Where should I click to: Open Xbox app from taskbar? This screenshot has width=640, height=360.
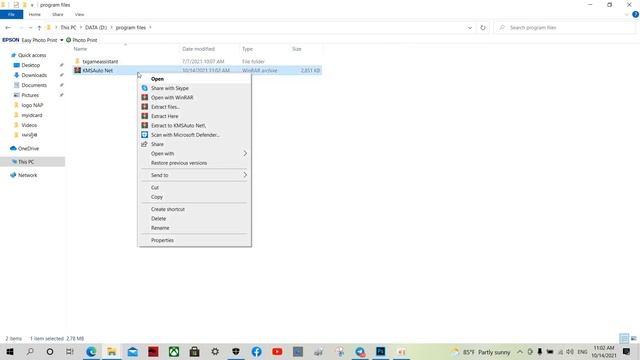[174, 351]
